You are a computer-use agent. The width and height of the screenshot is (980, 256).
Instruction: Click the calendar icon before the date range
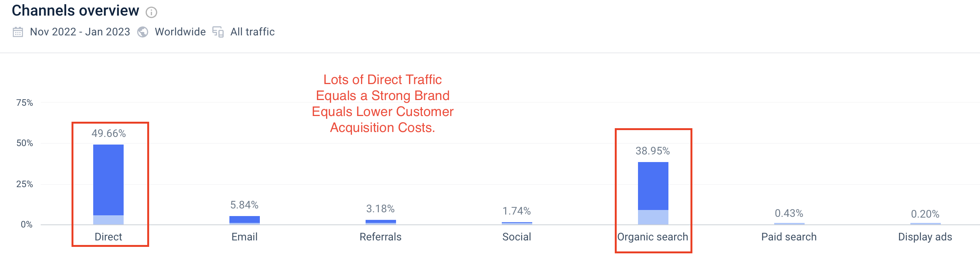[18, 32]
